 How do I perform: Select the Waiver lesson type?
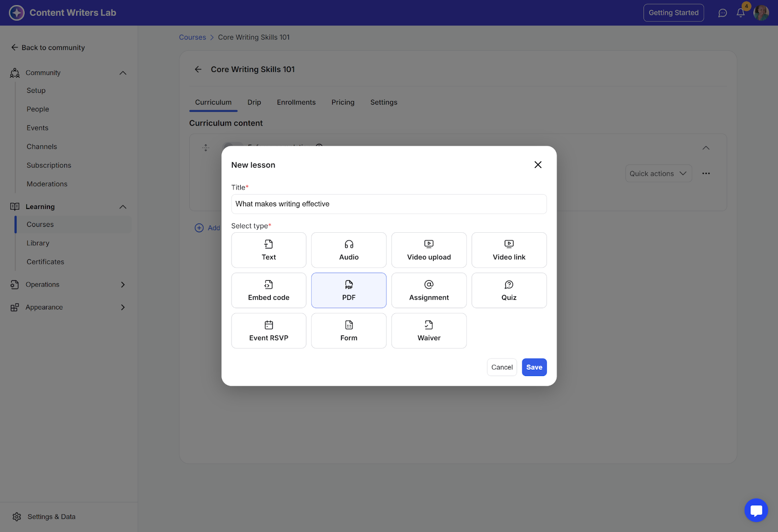click(x=428, y=330)
